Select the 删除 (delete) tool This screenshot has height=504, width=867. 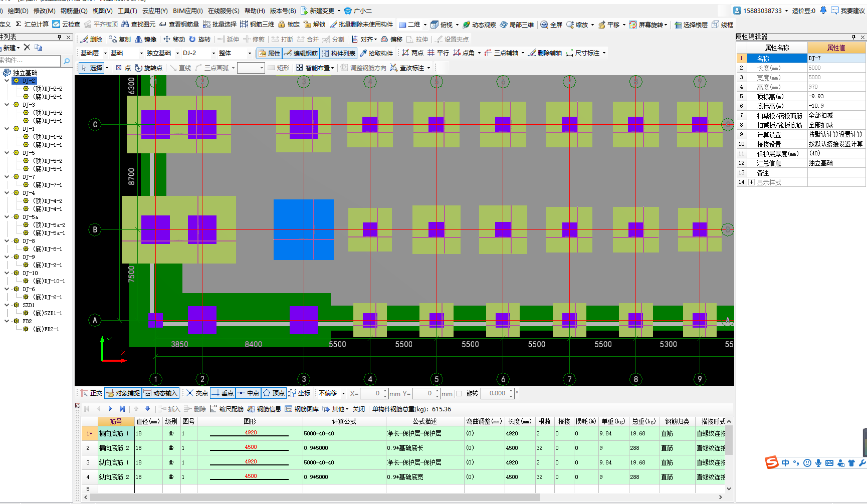92,39
